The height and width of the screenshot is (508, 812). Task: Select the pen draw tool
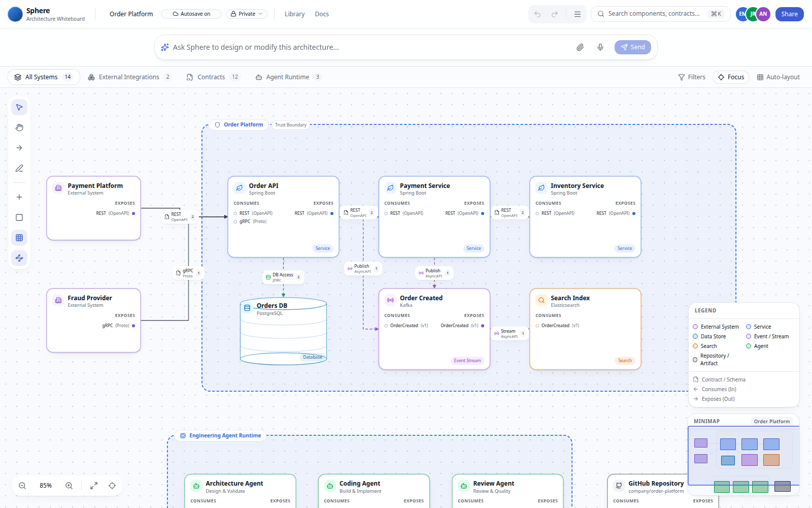click(19, 168)
